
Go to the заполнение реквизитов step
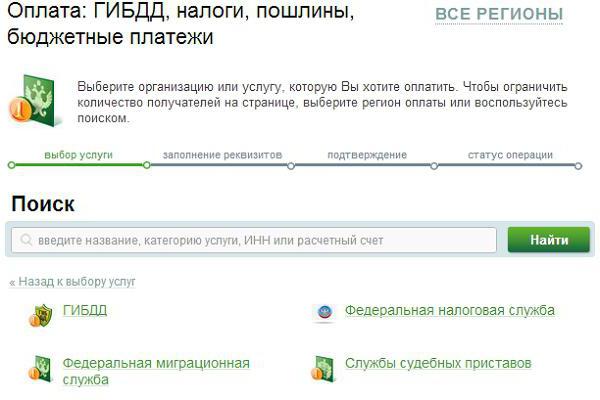[222, 155]
